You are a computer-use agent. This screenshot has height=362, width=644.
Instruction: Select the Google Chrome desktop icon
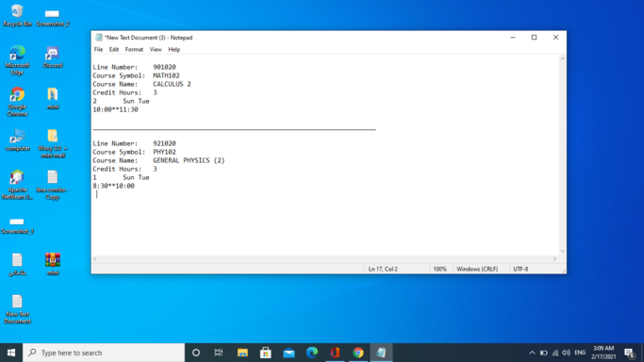coord(17,102)
